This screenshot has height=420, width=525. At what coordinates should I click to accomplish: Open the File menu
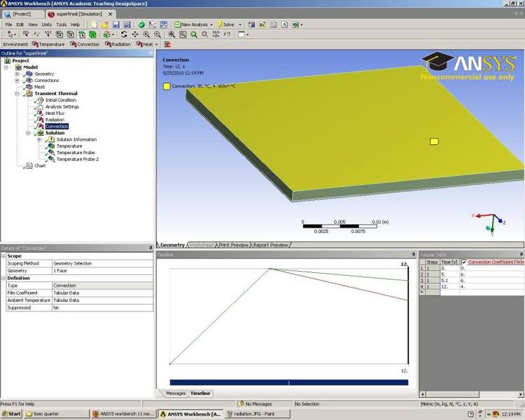(8, 24)
